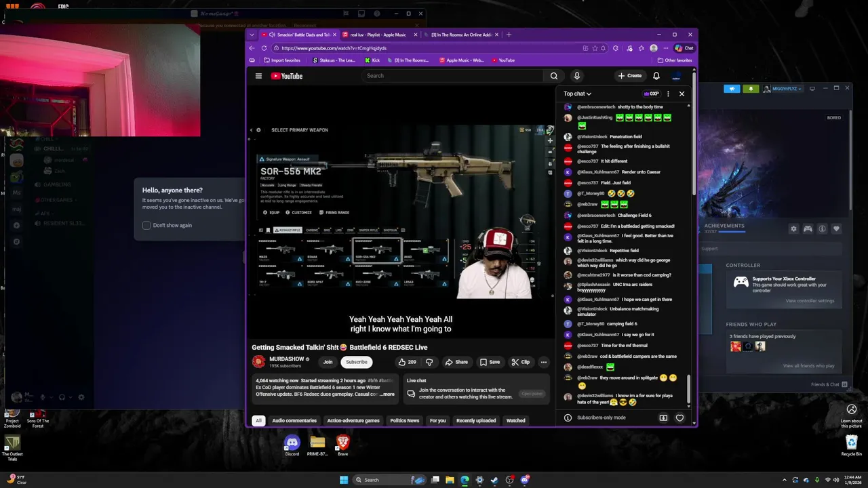
Task: Save the video to a playlist
Action: click(490, 362)
